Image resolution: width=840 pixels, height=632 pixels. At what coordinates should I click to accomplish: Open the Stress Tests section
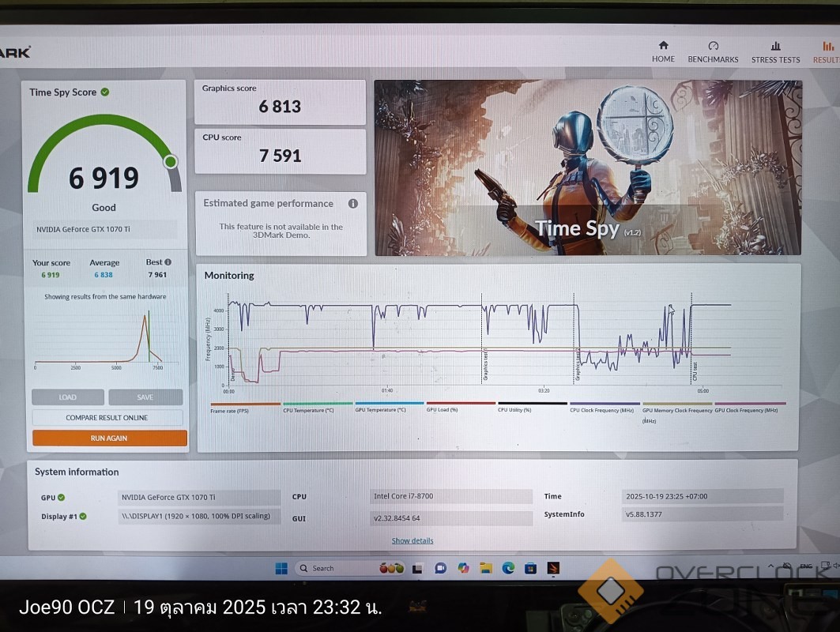775,52
